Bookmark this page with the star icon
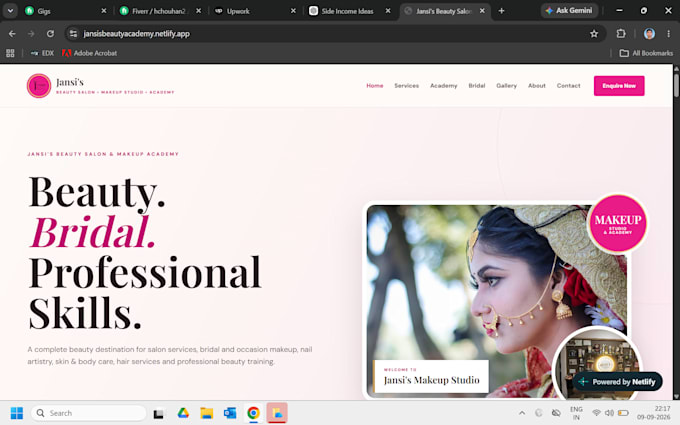Image resolution: width=680 pixels, height=425 pixels. tap(594, 33)
